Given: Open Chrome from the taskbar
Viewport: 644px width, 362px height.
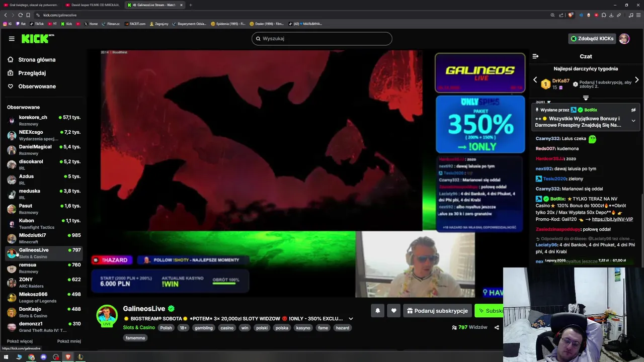Looking at the screenshot, I should point(31,357).
